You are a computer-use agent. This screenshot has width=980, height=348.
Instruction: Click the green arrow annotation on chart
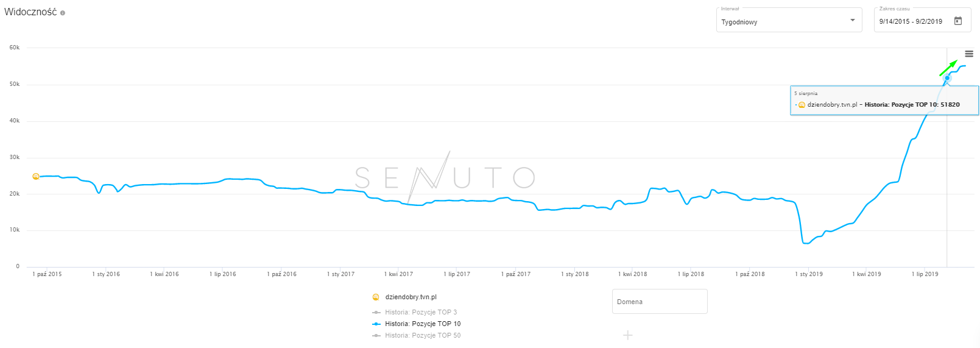click(948, 68)
